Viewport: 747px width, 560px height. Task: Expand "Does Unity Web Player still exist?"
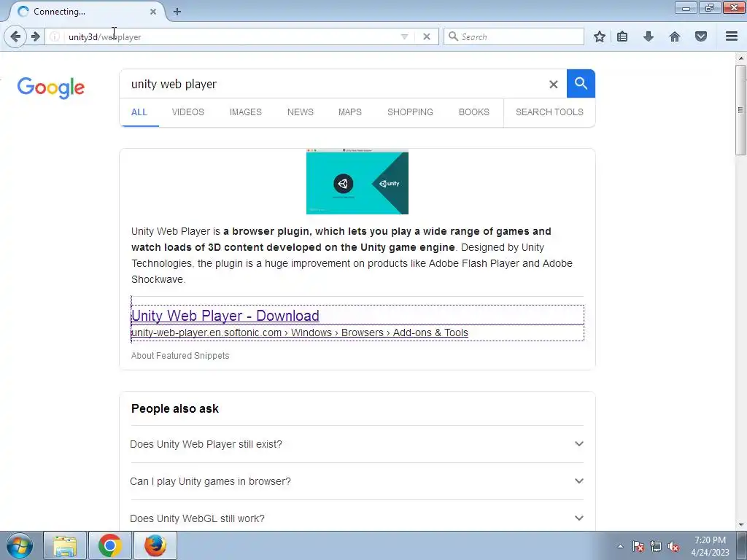click(x=357, y=444)
